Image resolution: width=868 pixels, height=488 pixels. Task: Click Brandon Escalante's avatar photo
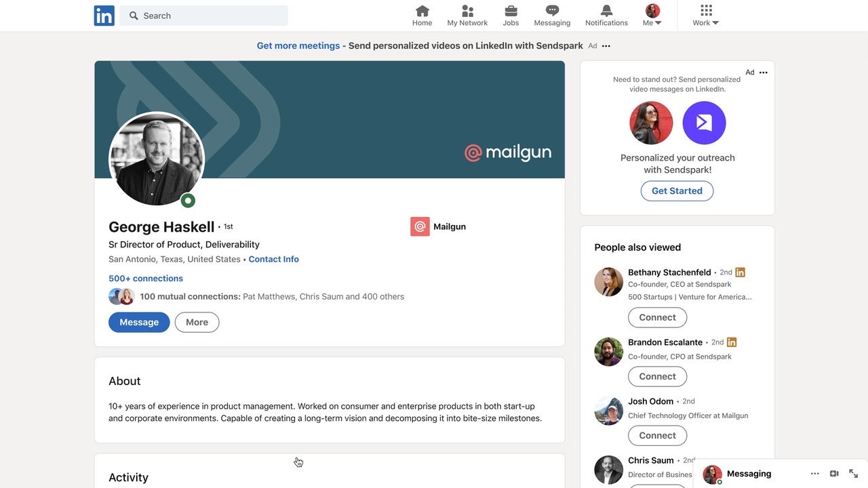(608, 352)
